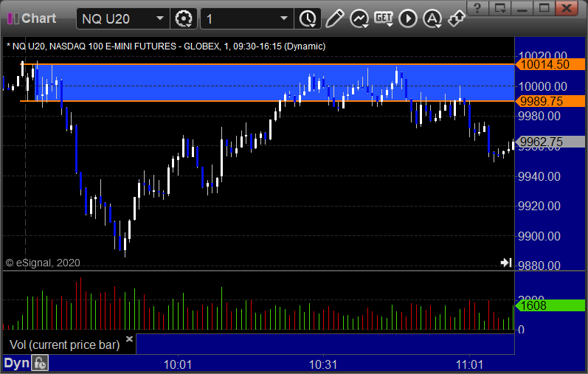This screenshot has width=588, height=374.
Task: Click the 11:01 time axis label
Action: [469, 364]
